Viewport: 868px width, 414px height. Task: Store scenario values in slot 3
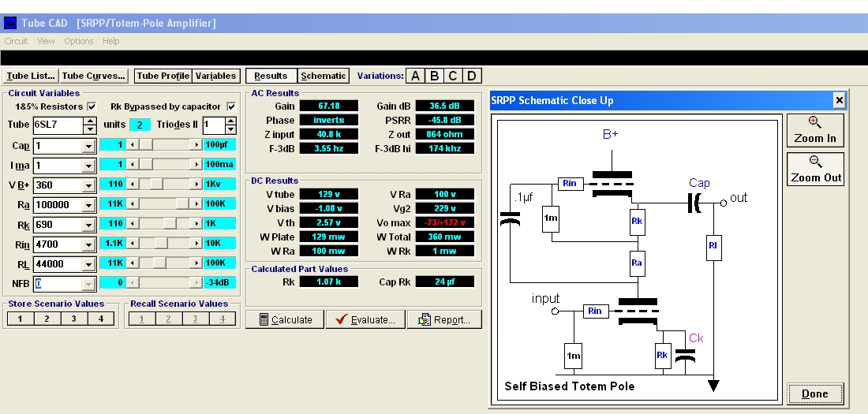coord(73,319)
